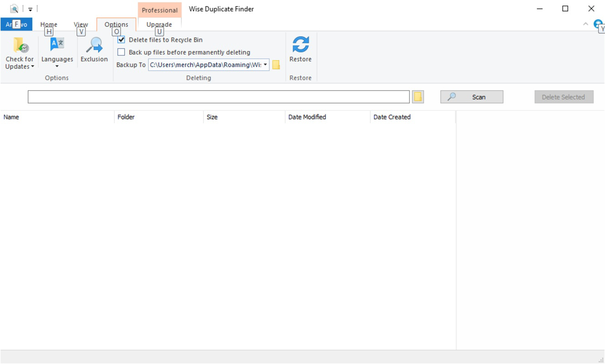605x364 pixels.
Task: Click the Check for Updates icon
Action: (20, 45)
